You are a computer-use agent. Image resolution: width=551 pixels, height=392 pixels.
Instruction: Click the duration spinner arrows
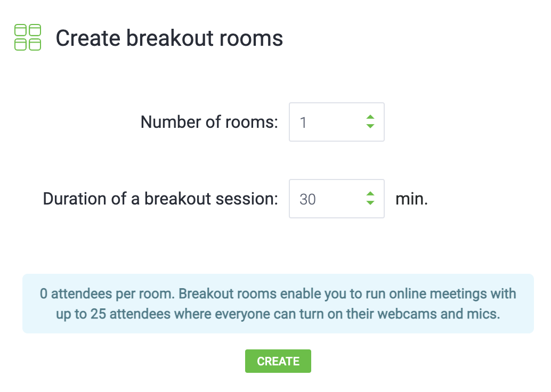pos(370,199)
